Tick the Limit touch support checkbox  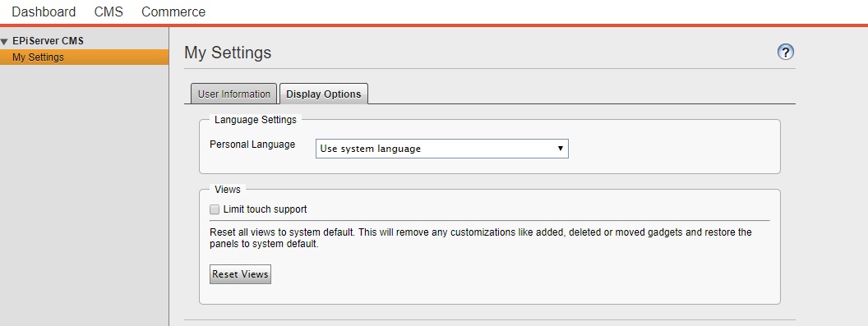pyautogui.click(x=215, y=209)
